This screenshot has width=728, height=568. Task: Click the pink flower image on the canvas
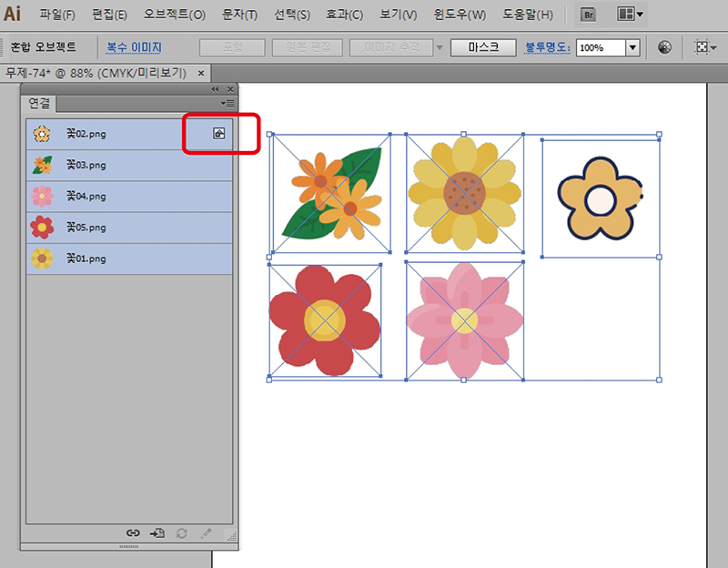click(x=465, y=321)
